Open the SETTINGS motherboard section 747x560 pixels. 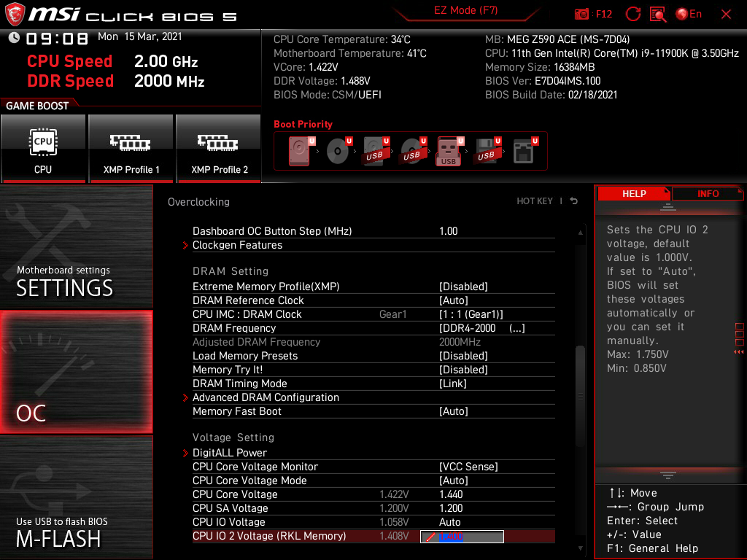coord(76,246)
